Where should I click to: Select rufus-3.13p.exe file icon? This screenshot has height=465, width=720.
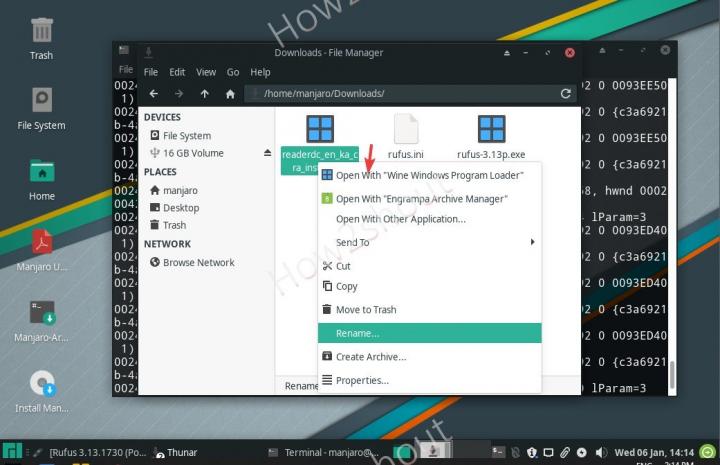click(491, 130)
